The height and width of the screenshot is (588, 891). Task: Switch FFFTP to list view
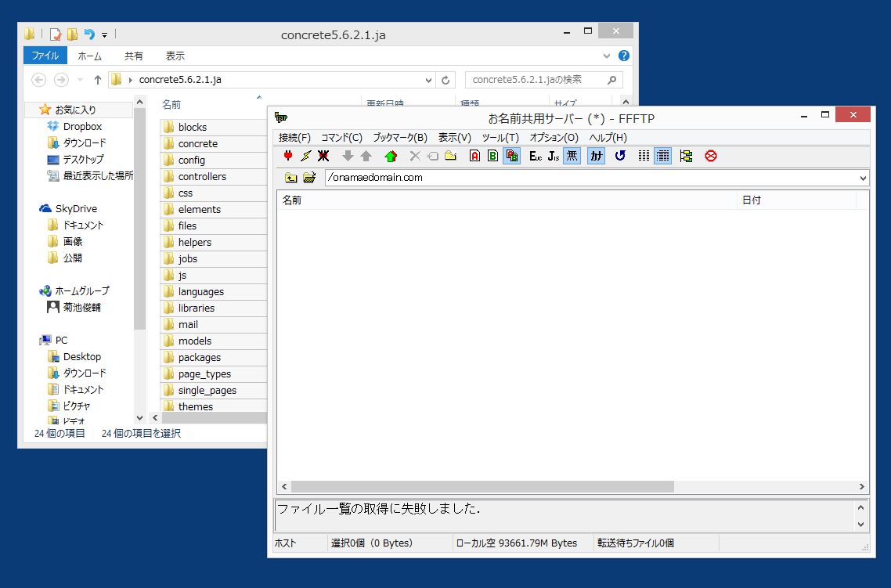point(644,156)
